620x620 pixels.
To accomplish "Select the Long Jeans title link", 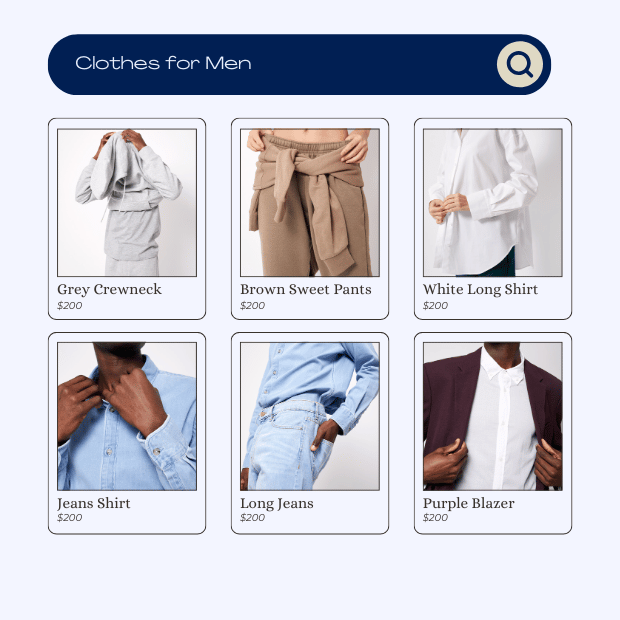I will (277, 503).
